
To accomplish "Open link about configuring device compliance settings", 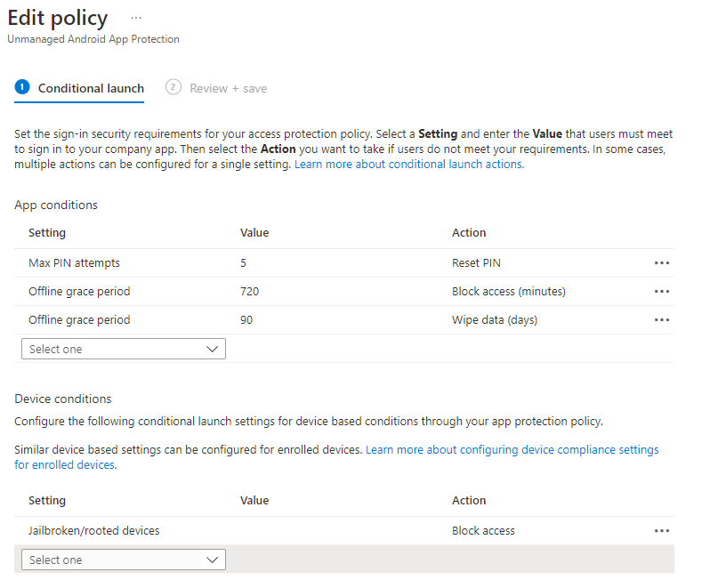I will point(512,450).
